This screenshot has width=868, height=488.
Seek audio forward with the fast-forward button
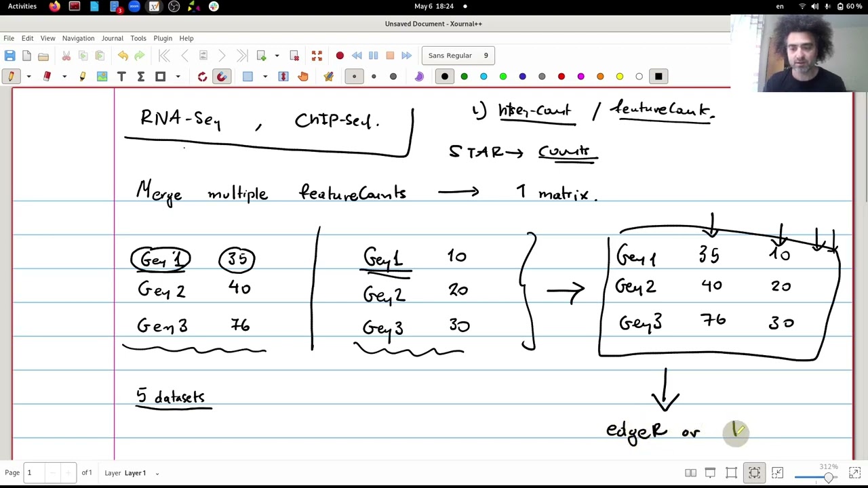(406, 56)
